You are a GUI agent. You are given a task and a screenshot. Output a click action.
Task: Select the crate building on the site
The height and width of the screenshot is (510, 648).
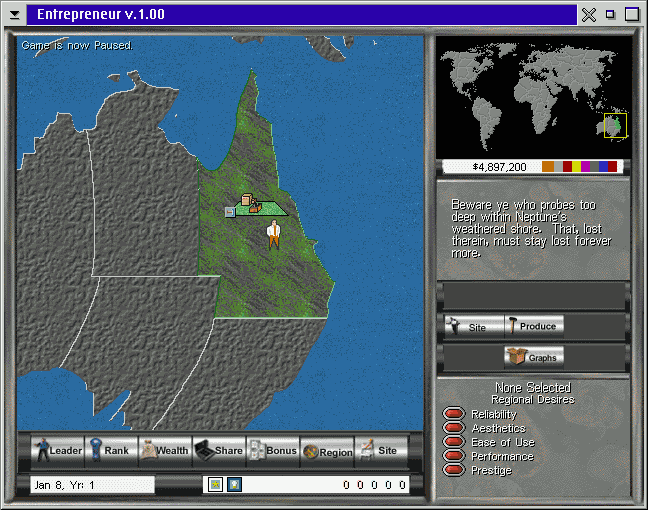coord(246,200)
